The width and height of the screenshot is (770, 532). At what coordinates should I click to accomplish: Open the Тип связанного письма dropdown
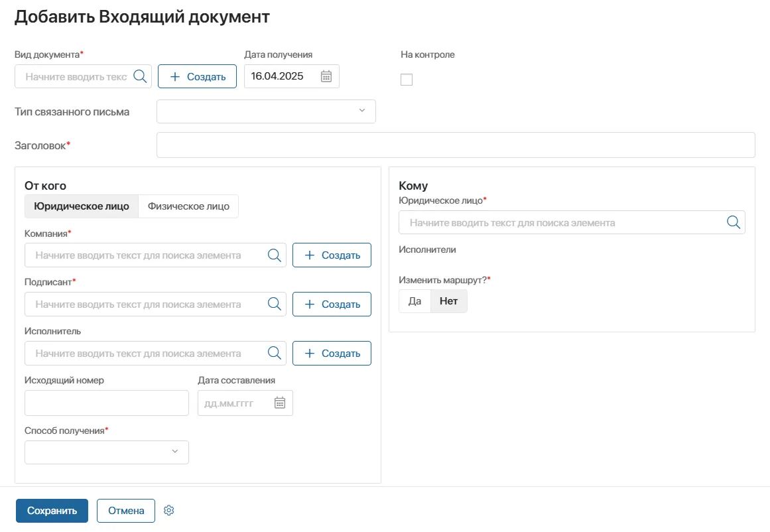click(x=265, y=111)
